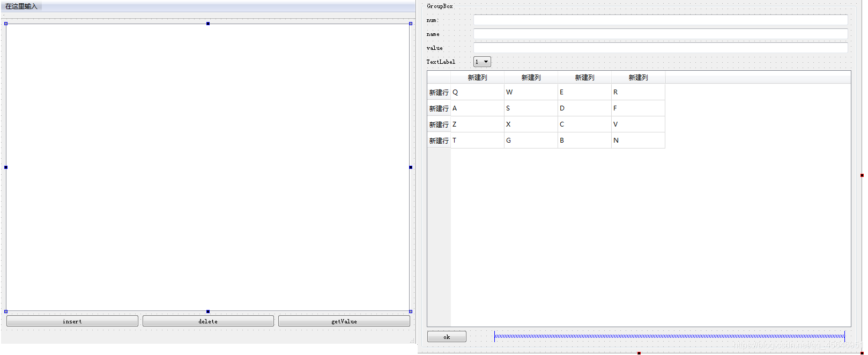Click the horizontal spacer next to ok button

(669, 336)
